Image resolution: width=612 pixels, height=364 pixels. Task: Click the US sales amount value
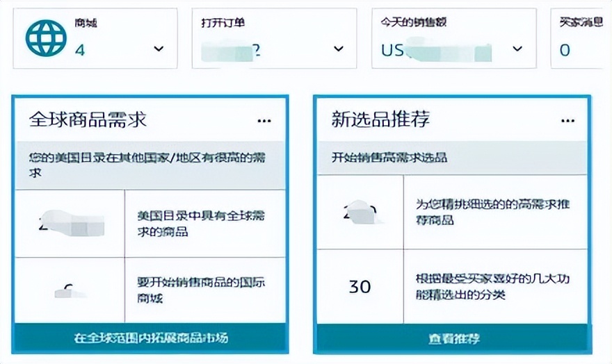click(x=436, y=50)
